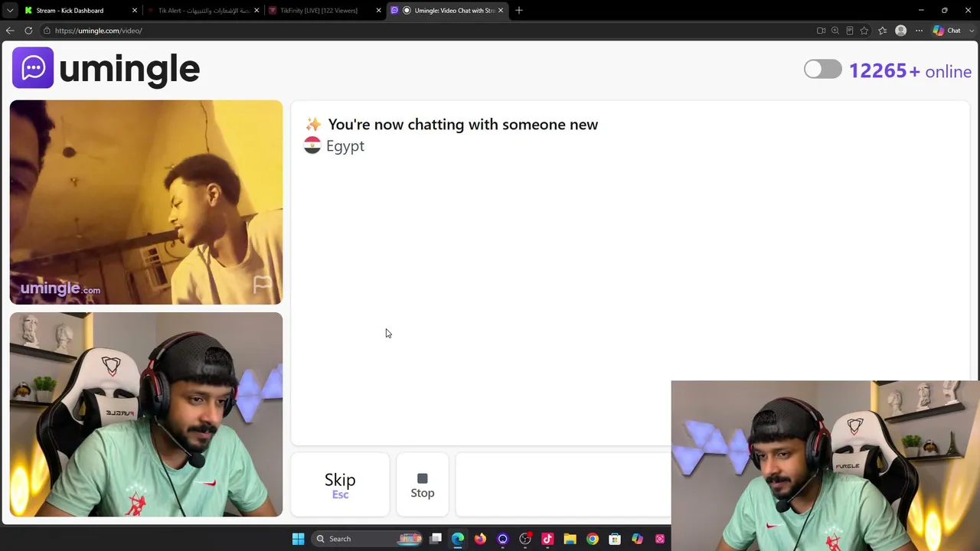Open the zoom magnifier in address bar
Image resolution: width=980 pixels, height=551 pixels.
click(x=835, y=31)
